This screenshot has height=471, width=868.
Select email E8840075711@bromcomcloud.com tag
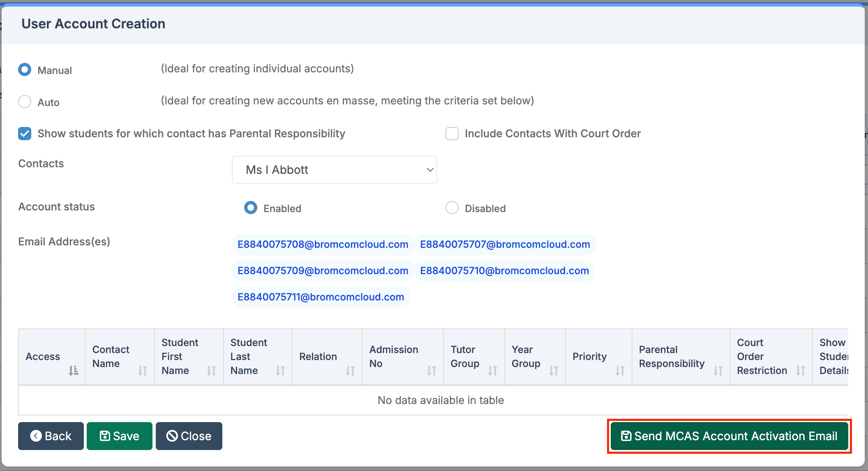pyautogui.click(x=321, y=297)
